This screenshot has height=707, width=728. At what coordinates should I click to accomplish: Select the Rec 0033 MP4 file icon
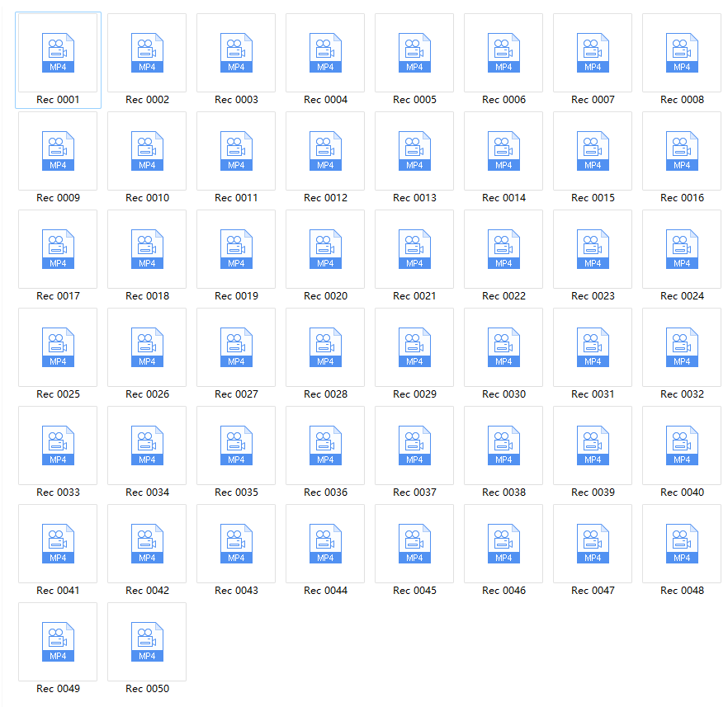58,445
